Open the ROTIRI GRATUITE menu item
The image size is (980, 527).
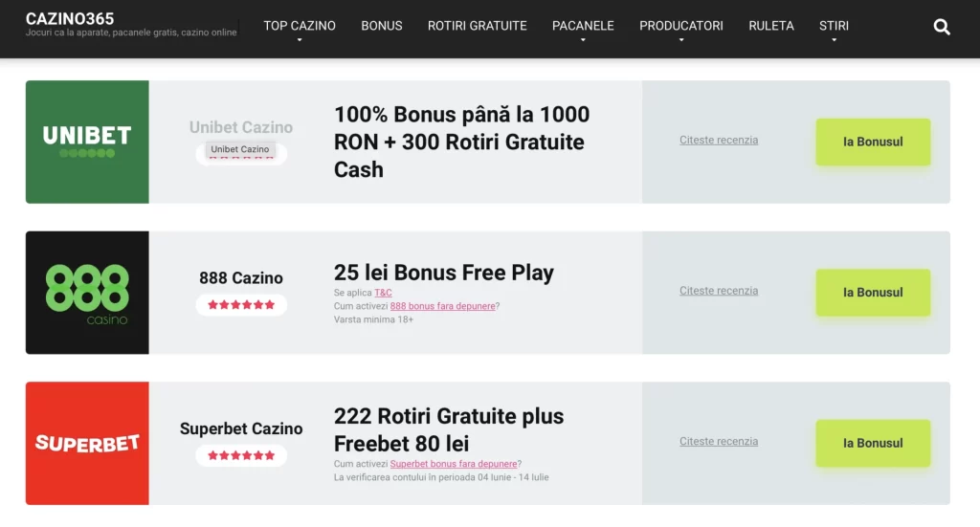click(477, 26)
